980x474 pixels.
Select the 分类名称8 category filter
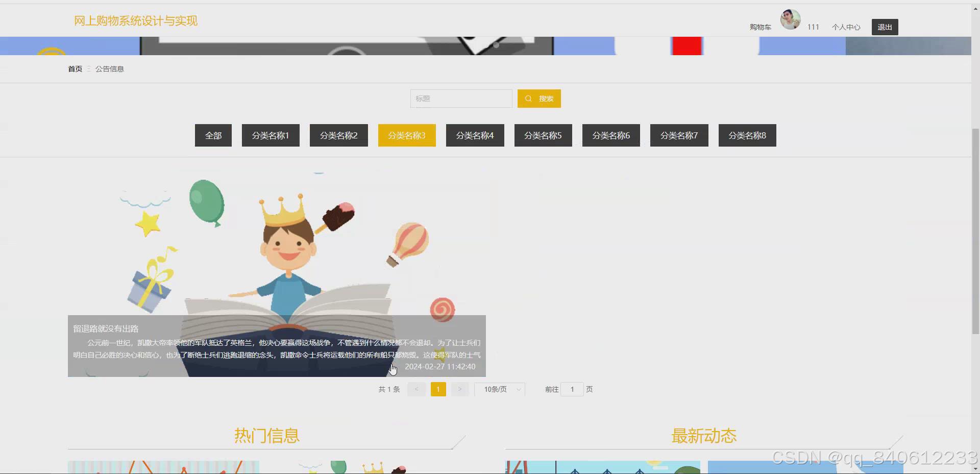click(747, 135)
